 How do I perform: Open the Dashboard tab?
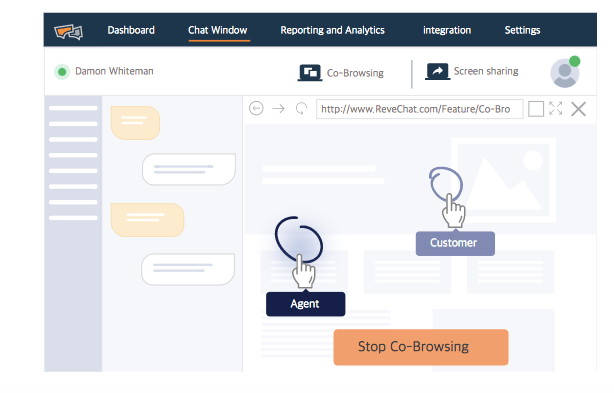(x=131, y=30)
